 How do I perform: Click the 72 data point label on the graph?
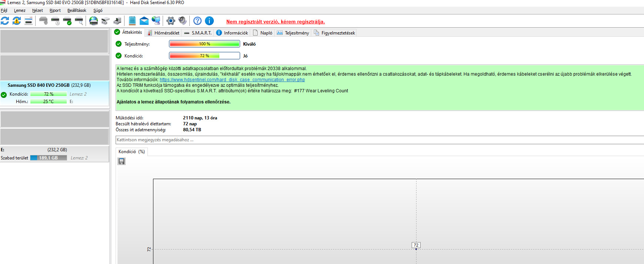point(416,245)
